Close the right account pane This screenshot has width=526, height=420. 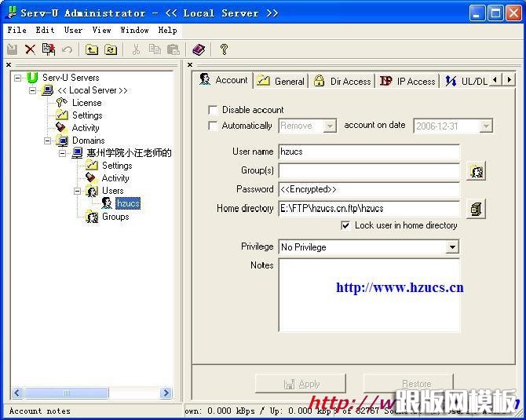(x=190, y=64)
